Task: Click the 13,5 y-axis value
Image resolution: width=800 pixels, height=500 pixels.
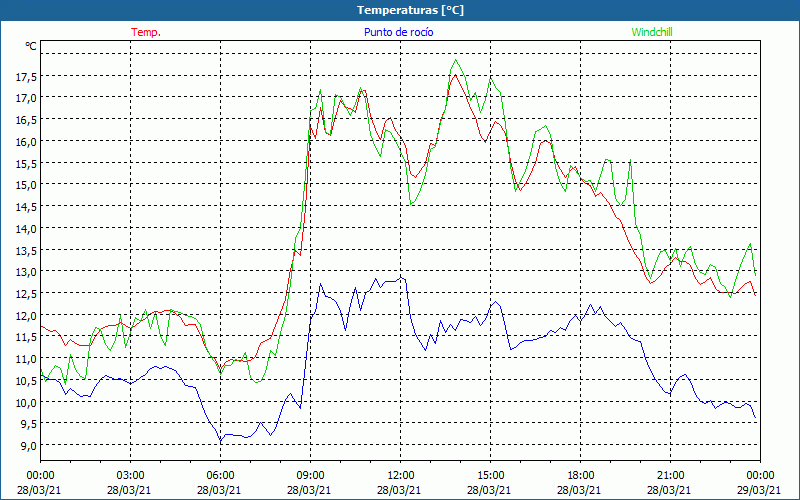Action: coord(26,250)
